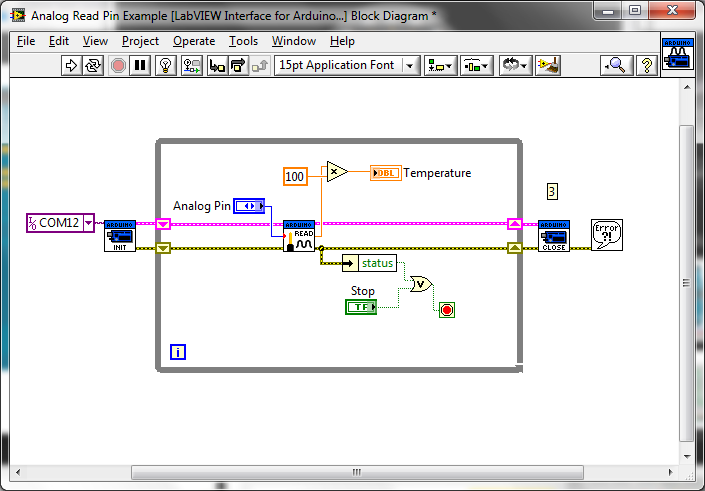Click the Step Over button
Screen dimensions: 705x491
238,66
